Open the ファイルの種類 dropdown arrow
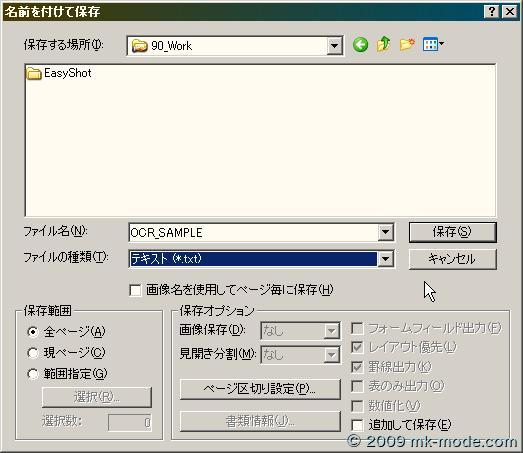 pos(385,259)
